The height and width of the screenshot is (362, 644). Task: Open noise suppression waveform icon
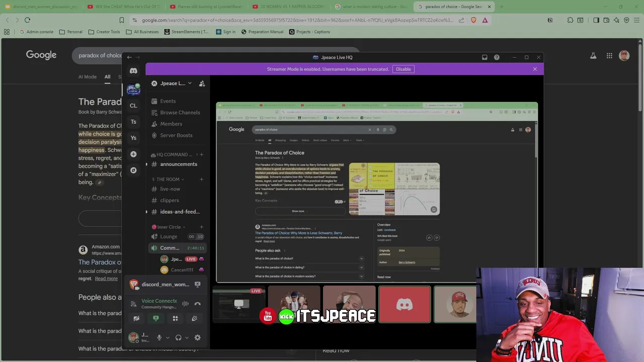pyautogui.click(x=185, y=304)
